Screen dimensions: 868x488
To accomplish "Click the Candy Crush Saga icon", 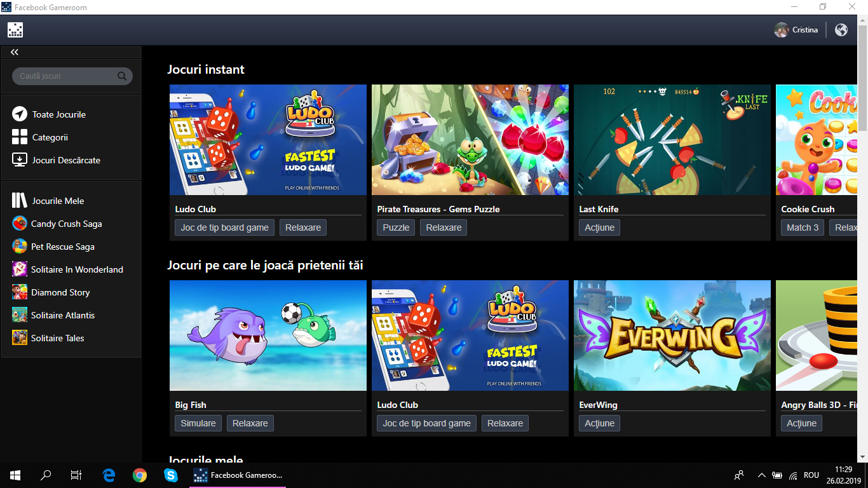I will pos(20,224).
